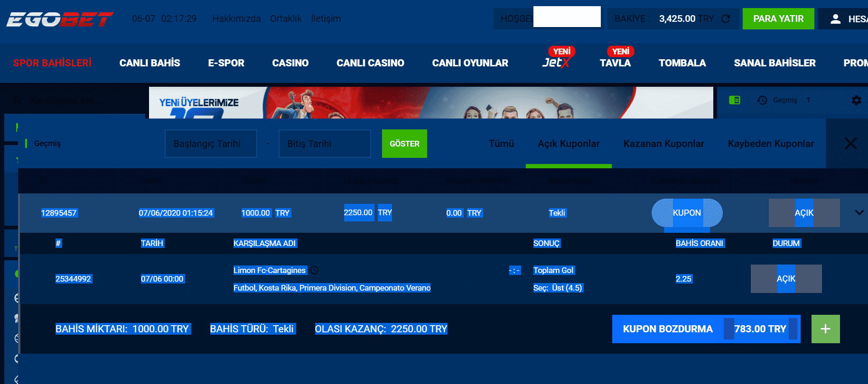
Task: Close the coupon history panel with X
Action: [850, 144]
